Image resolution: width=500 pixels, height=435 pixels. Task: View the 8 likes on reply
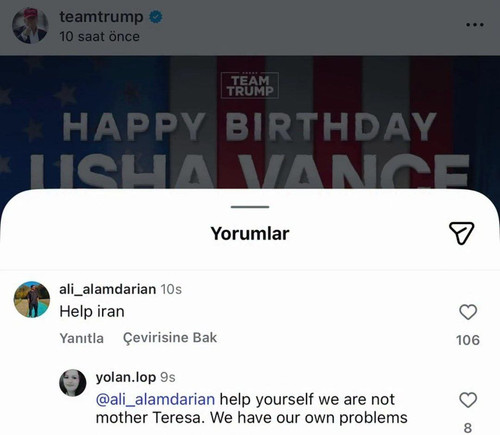pos(468,428)
